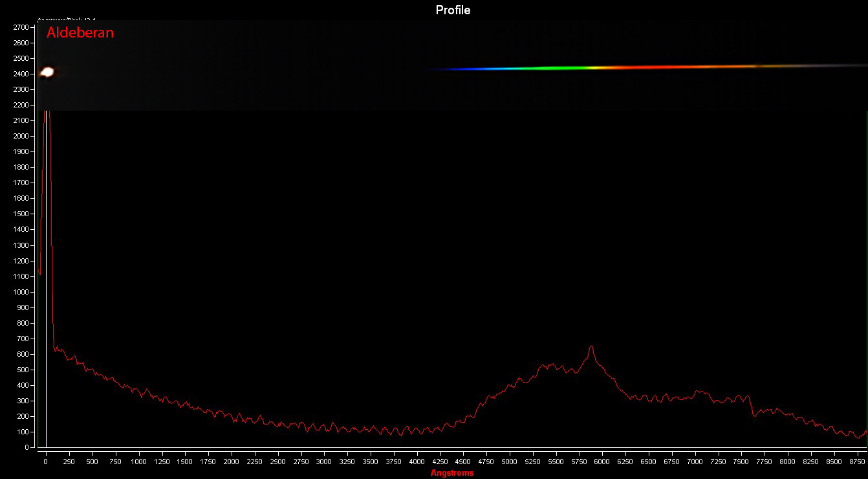The height and width of the screenshot is (479, 868).
Task: Click the sharp curve drop near 7600 Angstroms
Action: pos(752,407)
